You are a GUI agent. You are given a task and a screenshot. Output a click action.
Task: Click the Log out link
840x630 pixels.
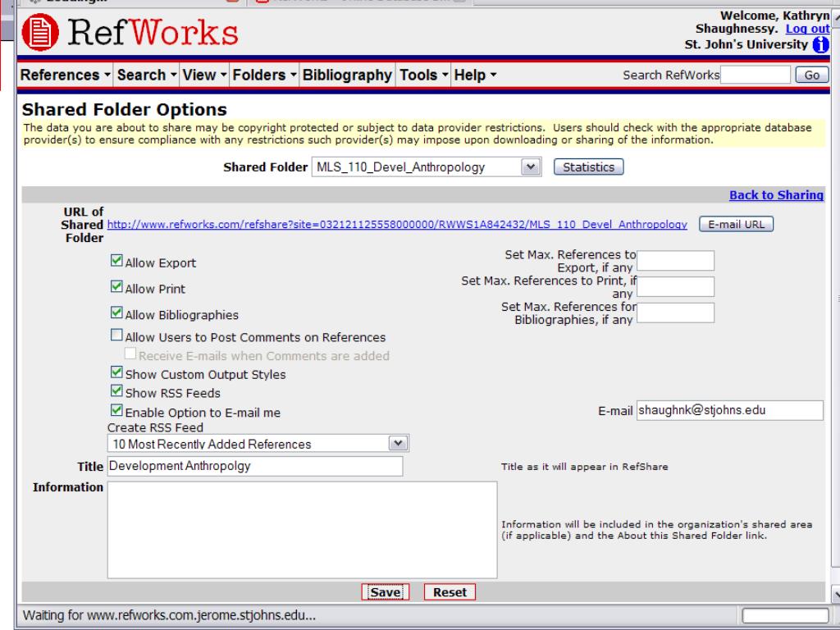pyautogui.click(x=807, y=29)
